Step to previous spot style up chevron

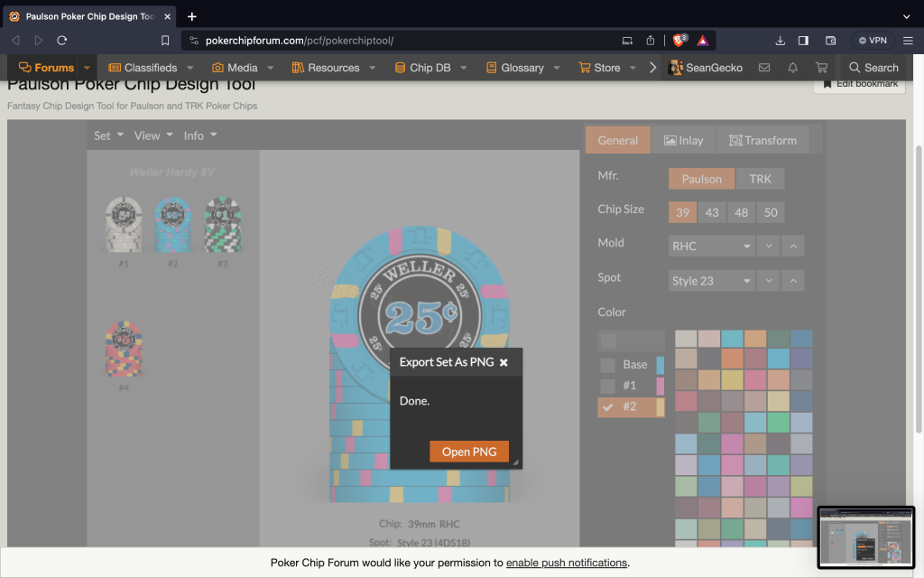793,281
